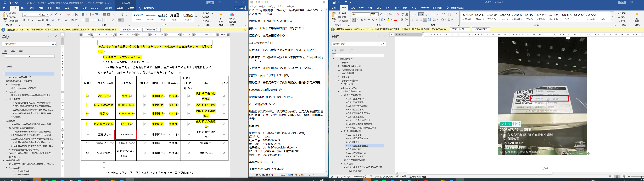
Task: Close yellow license warning bar in left Word
Action: point(245,30)
